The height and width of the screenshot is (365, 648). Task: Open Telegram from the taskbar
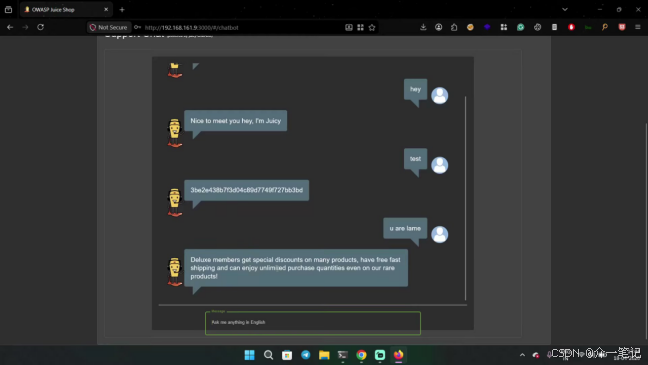pyautogui.click(x=305, y=355)
